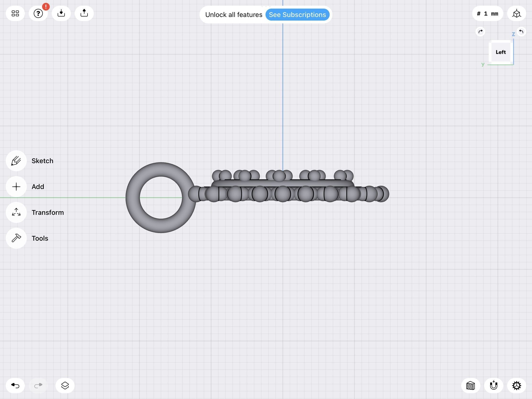Tap the export (share) icon

[84, 13]
